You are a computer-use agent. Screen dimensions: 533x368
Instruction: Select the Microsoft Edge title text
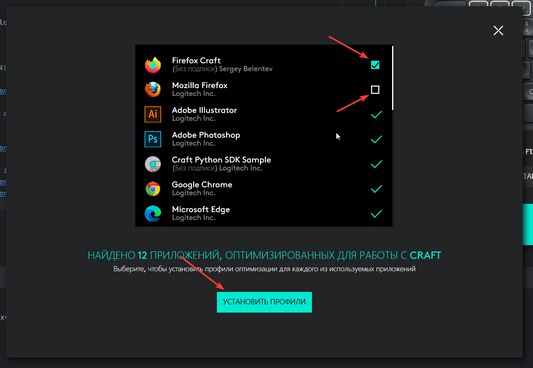click(x=201, y=209)
